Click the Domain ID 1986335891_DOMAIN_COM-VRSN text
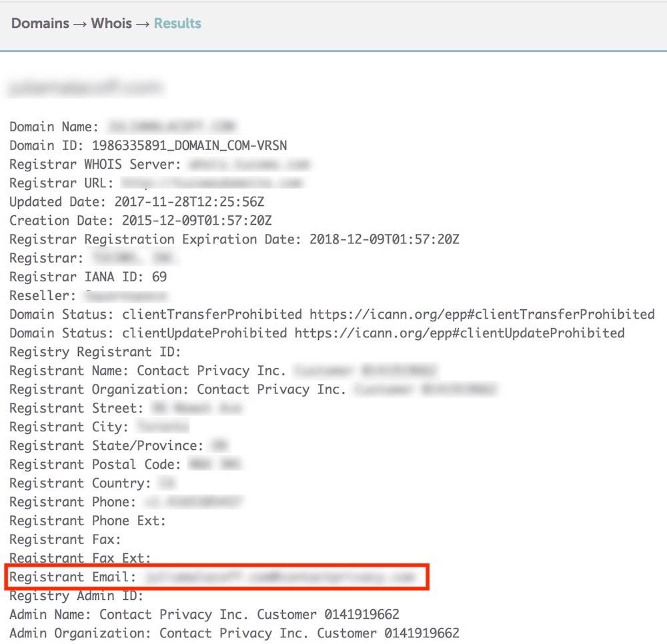Image resolution: width=667 pixels, height=644 pixels. [x=148, y=146]
